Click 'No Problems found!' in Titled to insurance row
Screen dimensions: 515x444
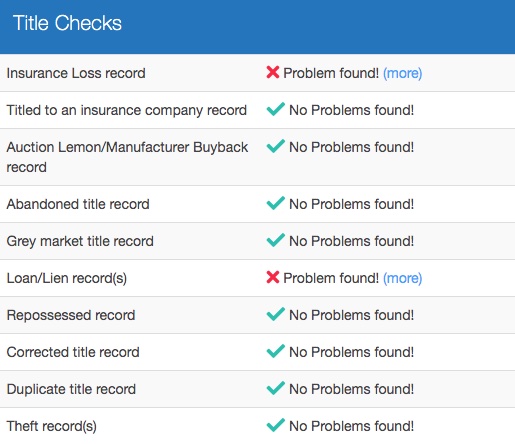coord(352,110)
